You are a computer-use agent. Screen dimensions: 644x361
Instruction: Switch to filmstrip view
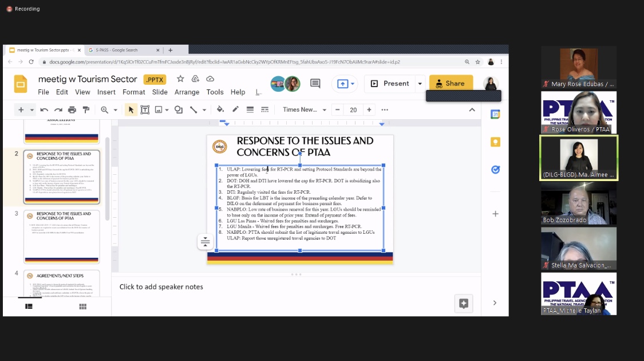click(x=29, y=307)
